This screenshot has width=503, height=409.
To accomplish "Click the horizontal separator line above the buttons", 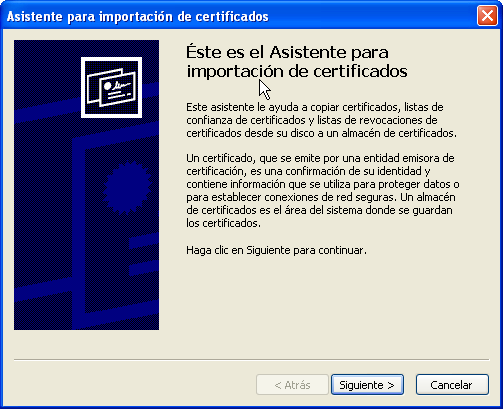I will [251, 360].
